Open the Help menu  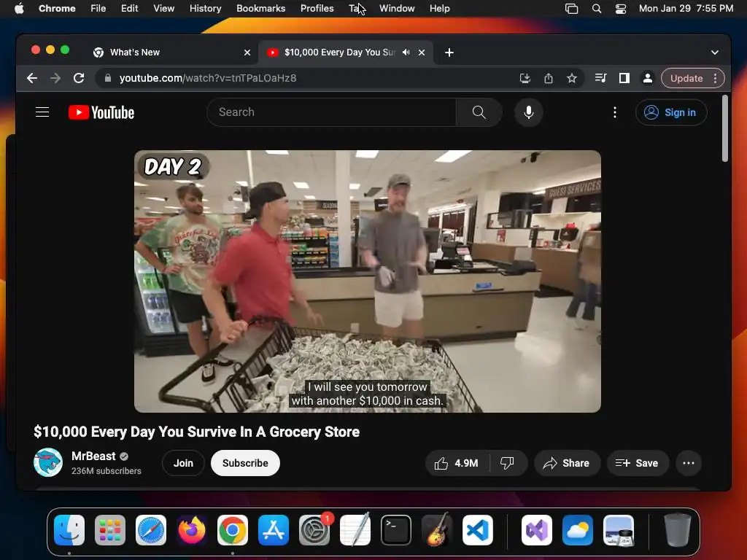click(439, 9)
